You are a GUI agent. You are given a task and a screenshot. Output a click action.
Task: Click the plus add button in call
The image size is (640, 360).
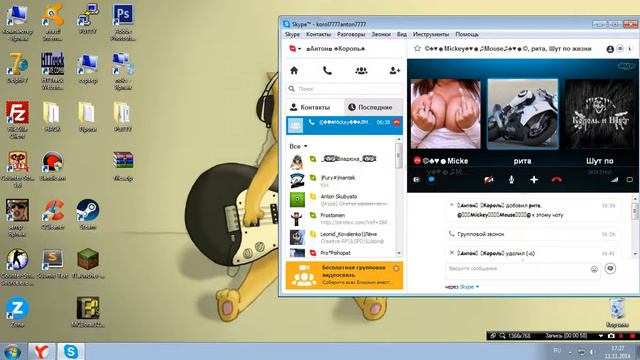(534, 180)
